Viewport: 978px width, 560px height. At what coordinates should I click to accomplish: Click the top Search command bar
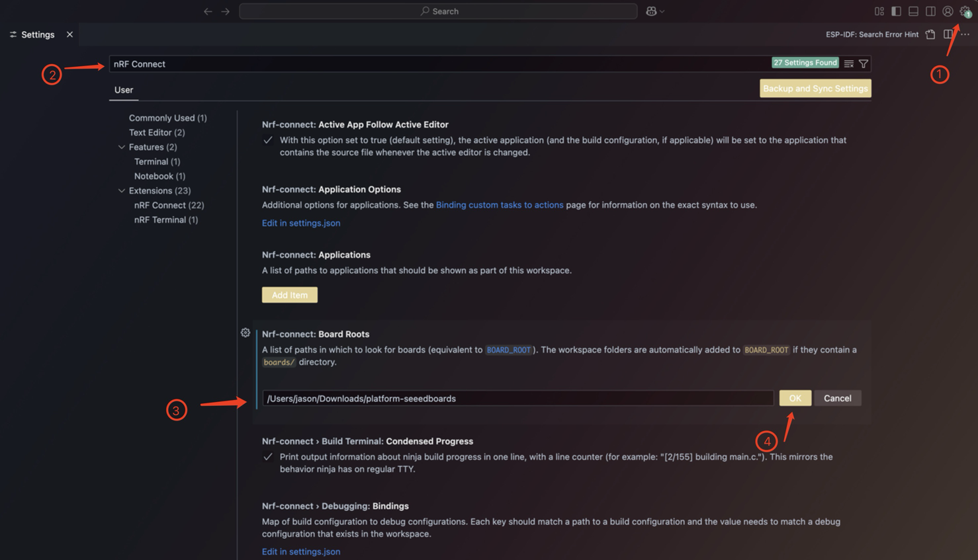(438, 11)
